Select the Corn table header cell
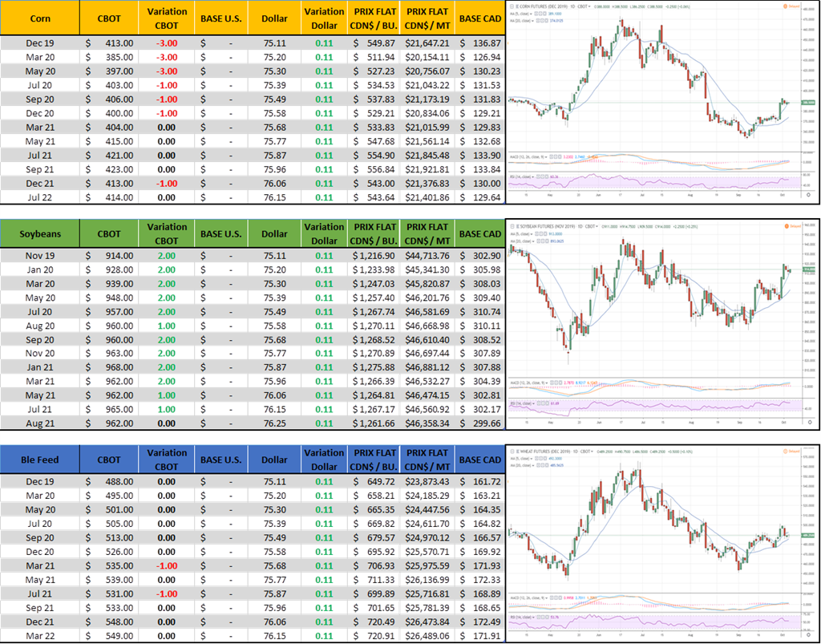Screen dimensions: 821x644 [x=40, y=17]
